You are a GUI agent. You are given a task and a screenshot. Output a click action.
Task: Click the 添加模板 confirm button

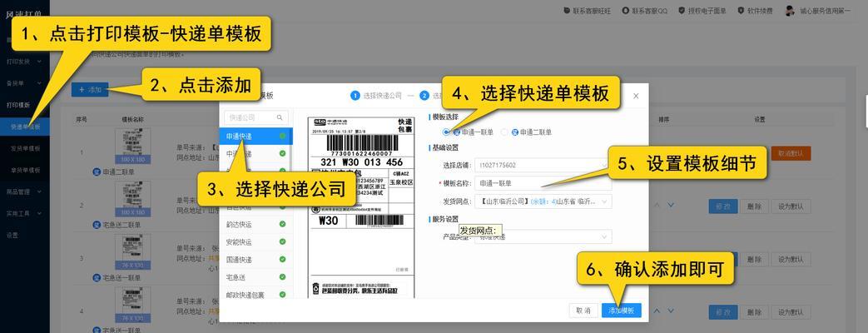[x=622, y=311]
